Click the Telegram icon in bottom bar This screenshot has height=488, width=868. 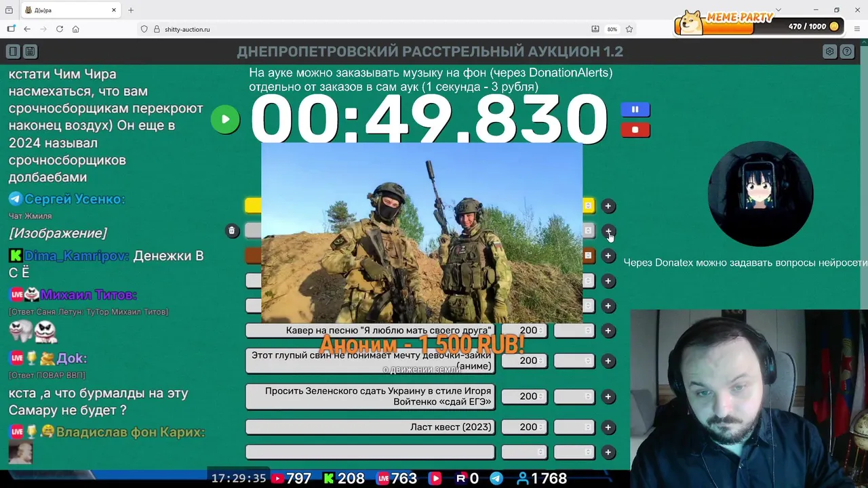click(x=496, y=479)
